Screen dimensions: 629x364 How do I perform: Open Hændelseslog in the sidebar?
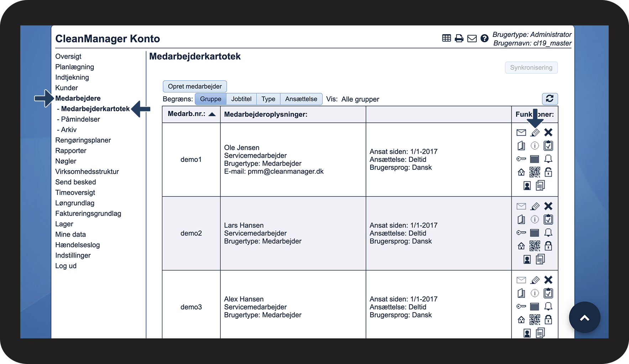pyautogui.click(x=78, y=245)
